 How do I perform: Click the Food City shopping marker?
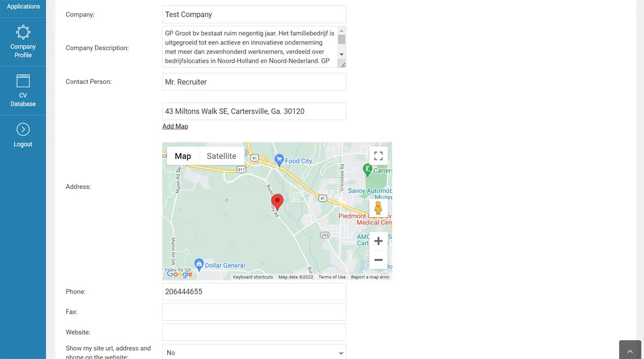point(279,159)
